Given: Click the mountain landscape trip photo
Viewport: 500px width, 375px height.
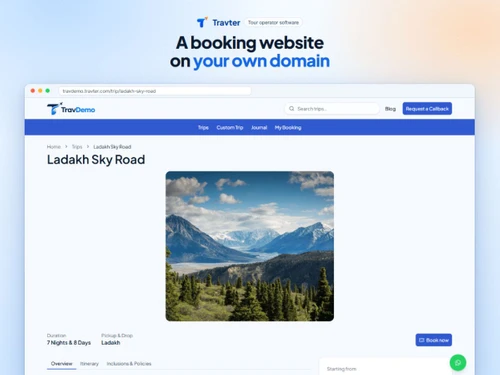Looking at the screenshot, I should pos(250,246).
